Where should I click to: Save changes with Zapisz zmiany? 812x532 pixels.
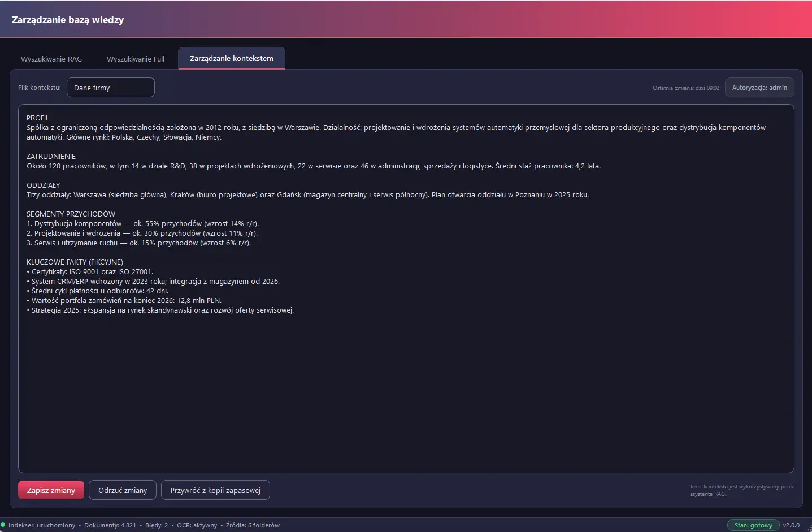[x=51, y=490]
